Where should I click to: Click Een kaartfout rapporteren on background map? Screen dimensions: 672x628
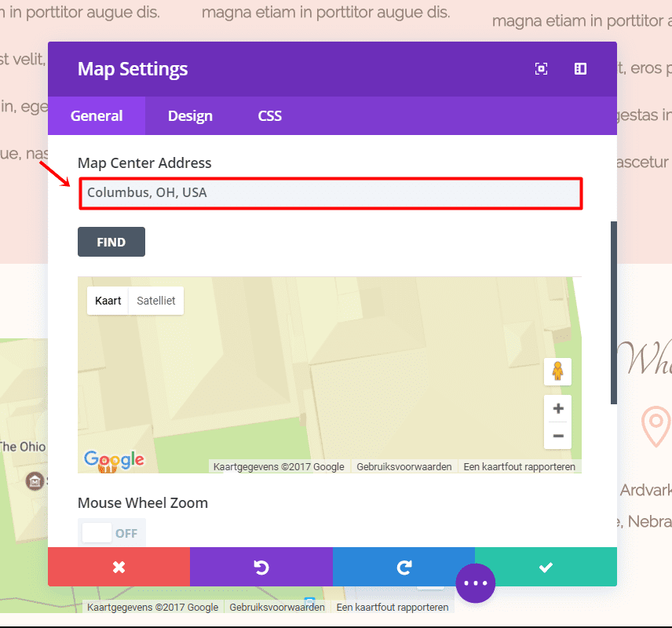393,608
